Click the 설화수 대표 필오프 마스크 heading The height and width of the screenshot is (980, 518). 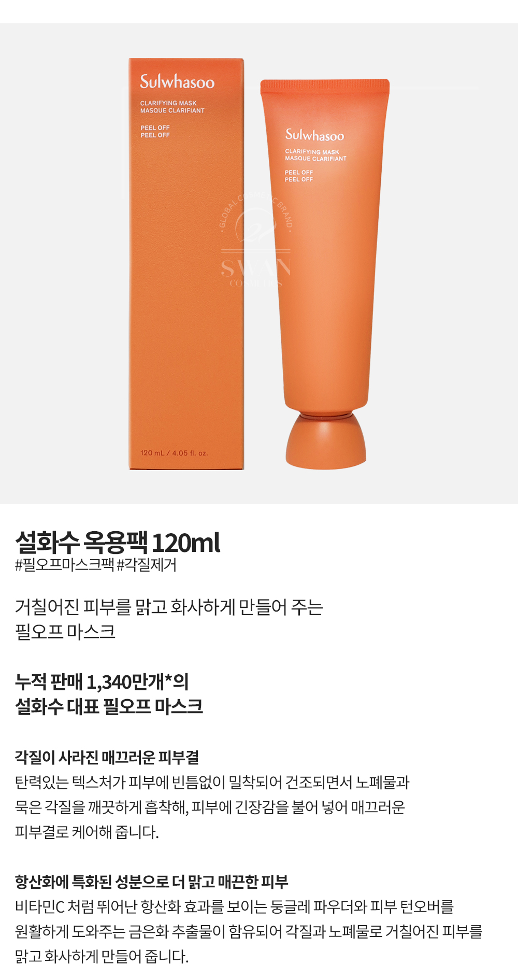tap(109, 706)
